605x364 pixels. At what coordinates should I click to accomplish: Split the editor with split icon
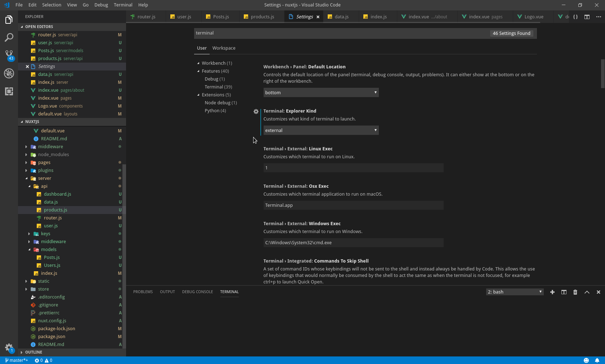click(x=587, y=17)
